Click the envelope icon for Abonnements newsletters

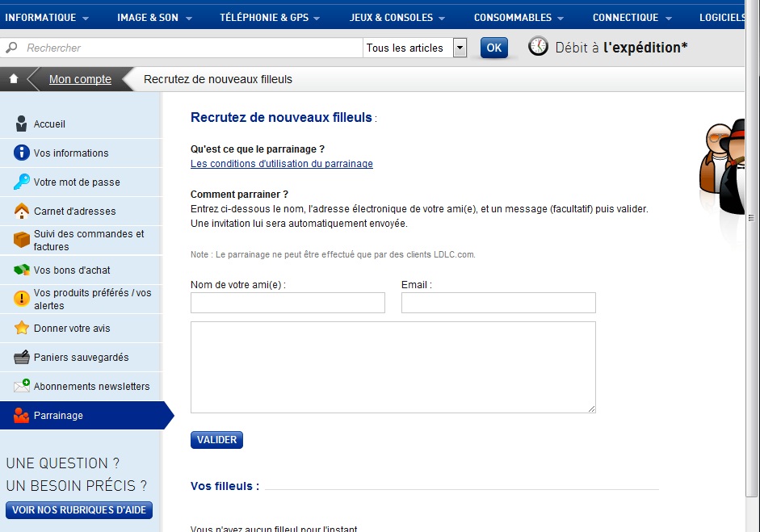pos(21,387)
